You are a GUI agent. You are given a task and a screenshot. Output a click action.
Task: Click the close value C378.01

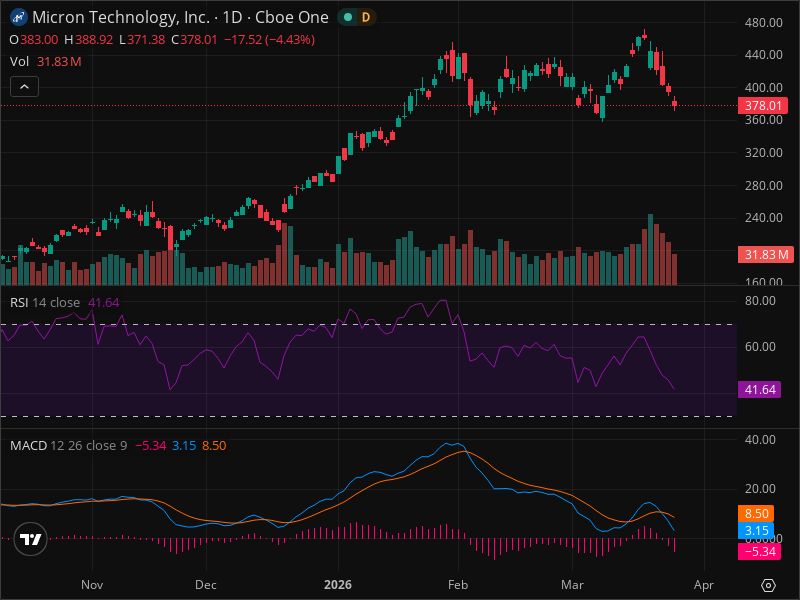point(194,40)
